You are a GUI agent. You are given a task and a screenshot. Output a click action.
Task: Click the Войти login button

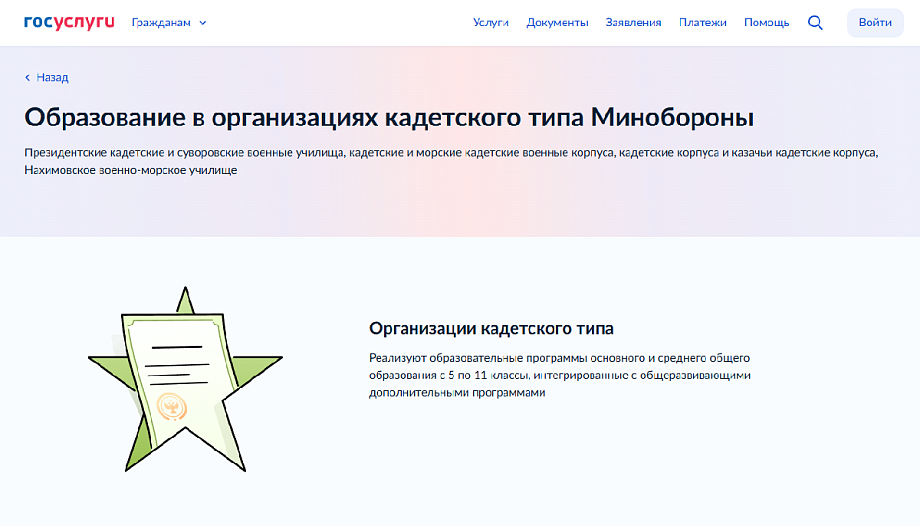click(875, 22)
